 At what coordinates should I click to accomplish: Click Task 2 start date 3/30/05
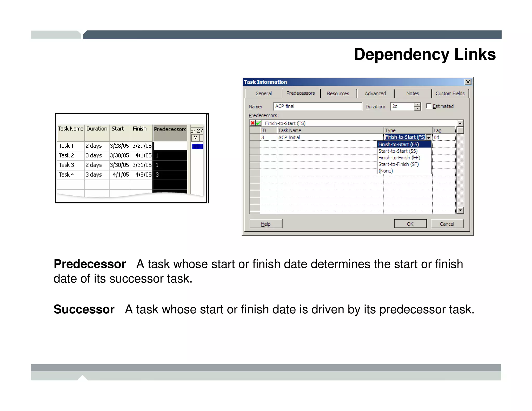click(x=119, y=156)
